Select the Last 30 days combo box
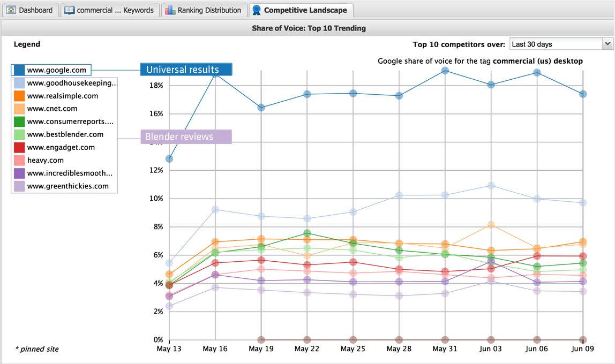 pyautogui.click(x=555, y=44)
